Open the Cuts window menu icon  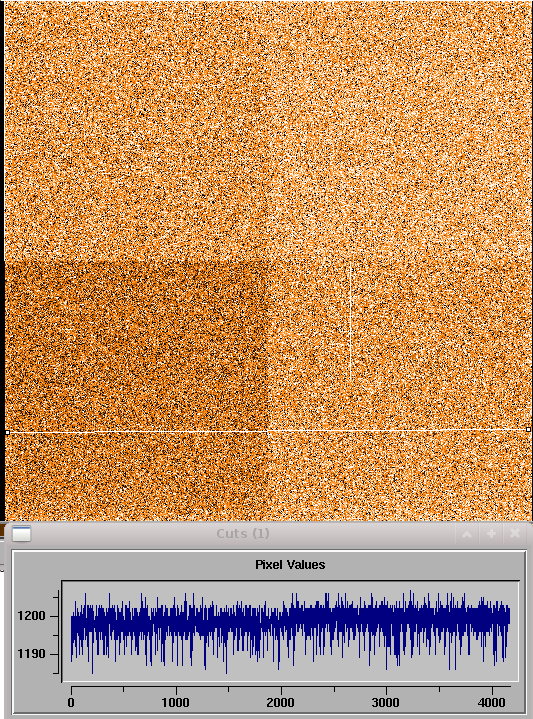coord(21,534)
